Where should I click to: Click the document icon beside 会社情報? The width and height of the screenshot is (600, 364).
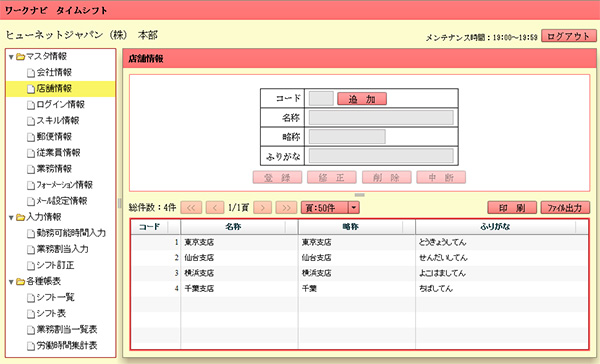(31, 73)
